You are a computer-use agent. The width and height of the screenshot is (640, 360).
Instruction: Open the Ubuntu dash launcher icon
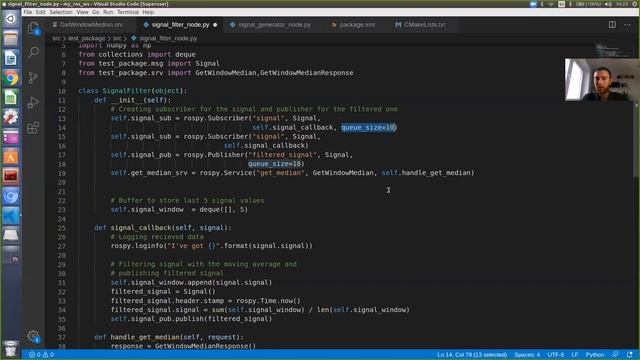pos(11,19)
